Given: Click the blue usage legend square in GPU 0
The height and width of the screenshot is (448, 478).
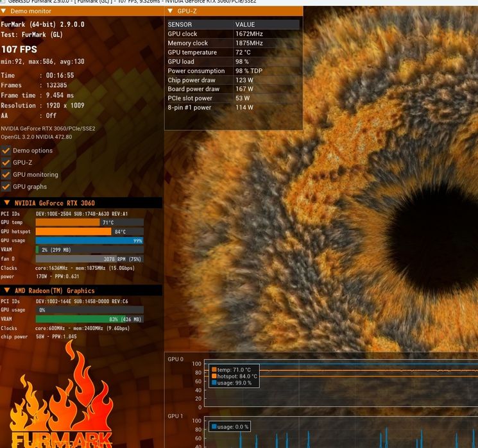Looking at the screenshot, I should 214,383.
